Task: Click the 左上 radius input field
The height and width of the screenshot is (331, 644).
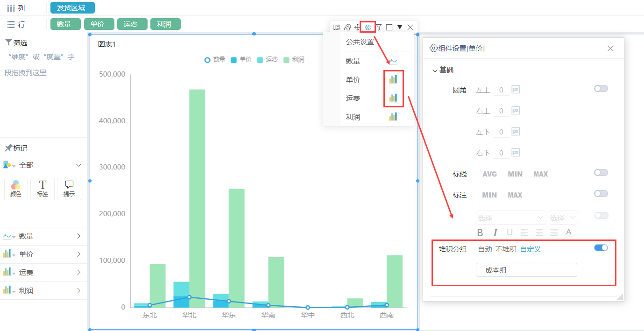Action: tap(501, 90)
